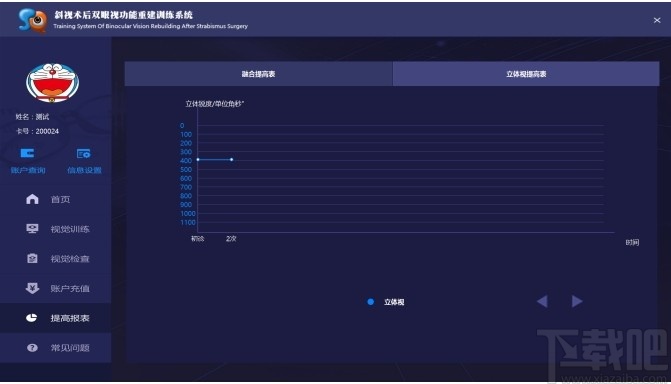This screenshot has height=384, width=671.
Task: Select the 提高报表 menu item
Action: coord(56,318)
